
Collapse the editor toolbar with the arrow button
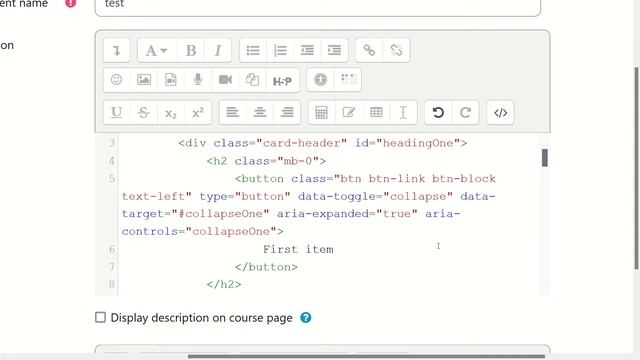[117, 50]
